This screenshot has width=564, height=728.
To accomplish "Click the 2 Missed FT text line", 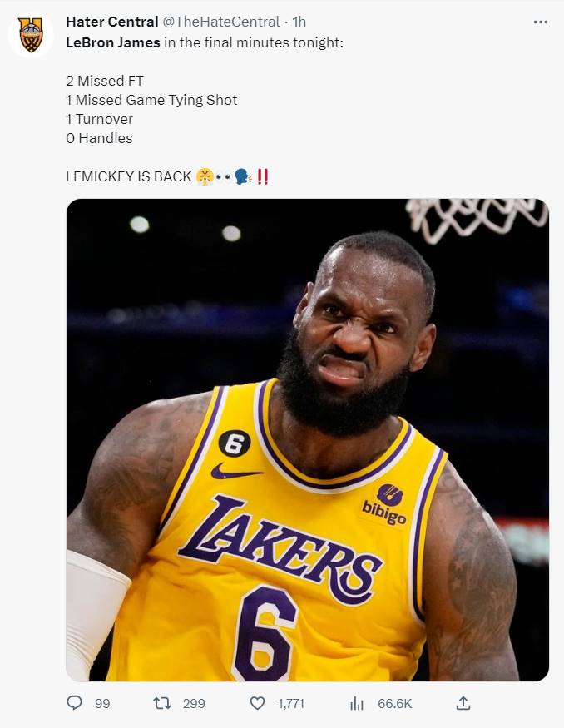I will [105, 81].
